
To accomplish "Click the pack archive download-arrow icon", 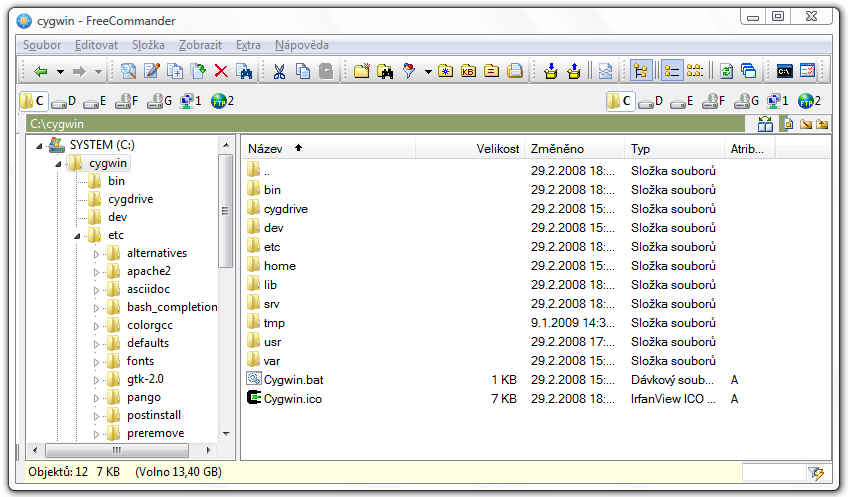I will coord(551,71).
